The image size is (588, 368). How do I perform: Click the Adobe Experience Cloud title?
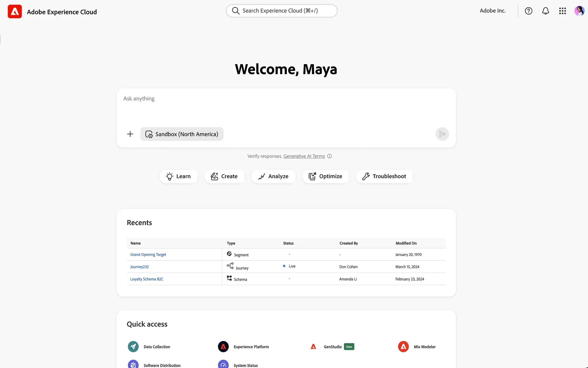click(62, 12)
